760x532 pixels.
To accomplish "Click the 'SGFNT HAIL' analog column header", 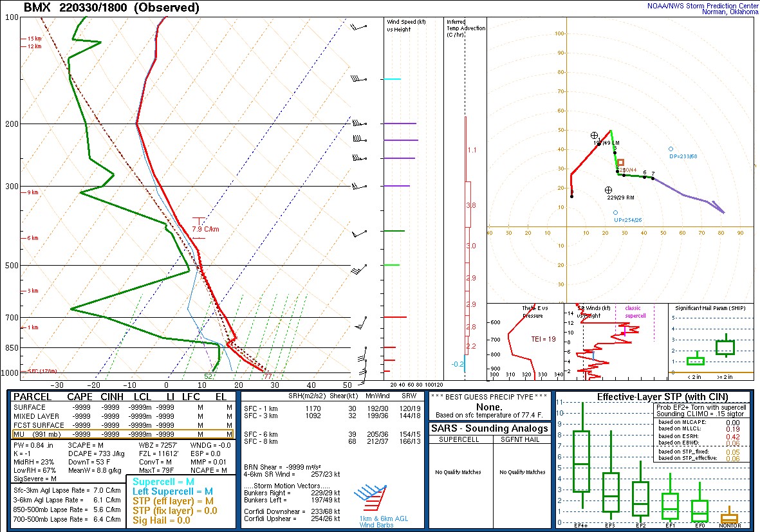I will pyautogui.click(x=520, y=439).
